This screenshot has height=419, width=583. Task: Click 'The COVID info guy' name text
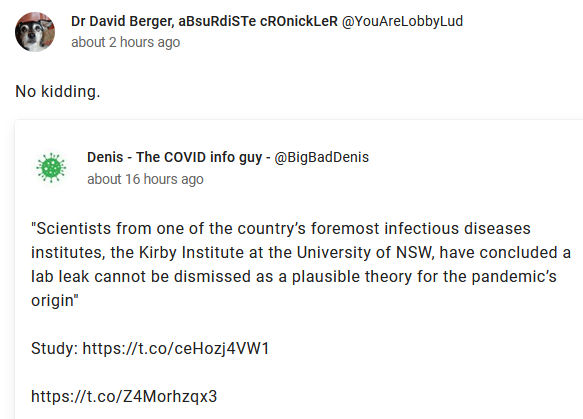199,158
